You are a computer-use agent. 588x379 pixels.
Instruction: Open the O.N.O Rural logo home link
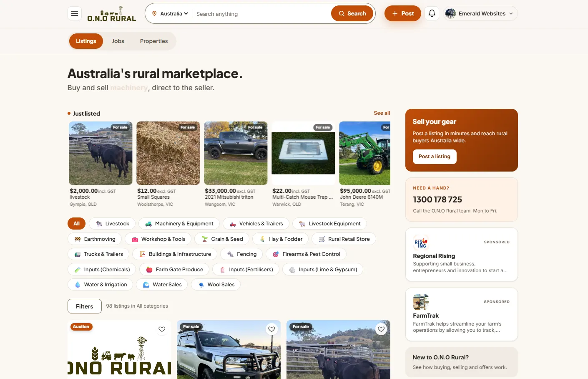point(112,13)
